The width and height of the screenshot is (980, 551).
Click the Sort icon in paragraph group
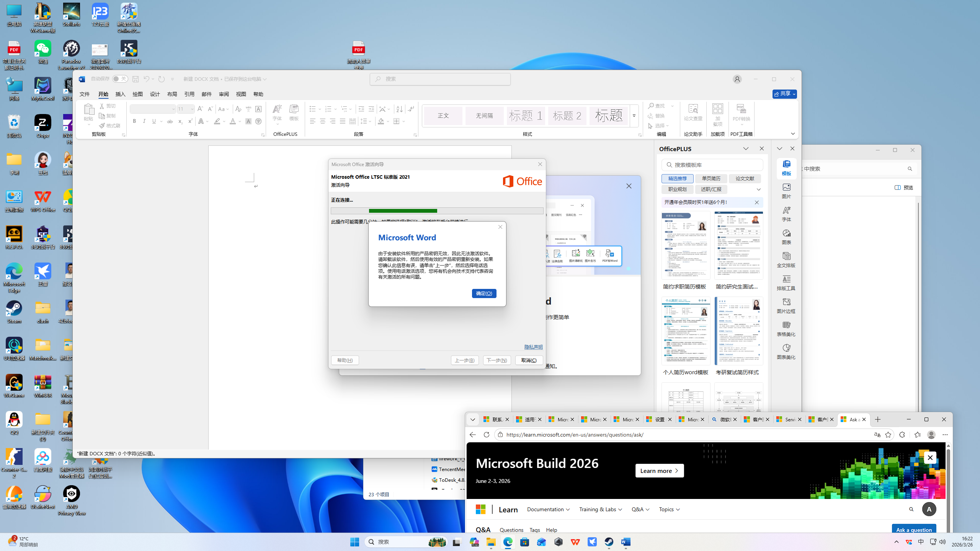coord(399,109)
